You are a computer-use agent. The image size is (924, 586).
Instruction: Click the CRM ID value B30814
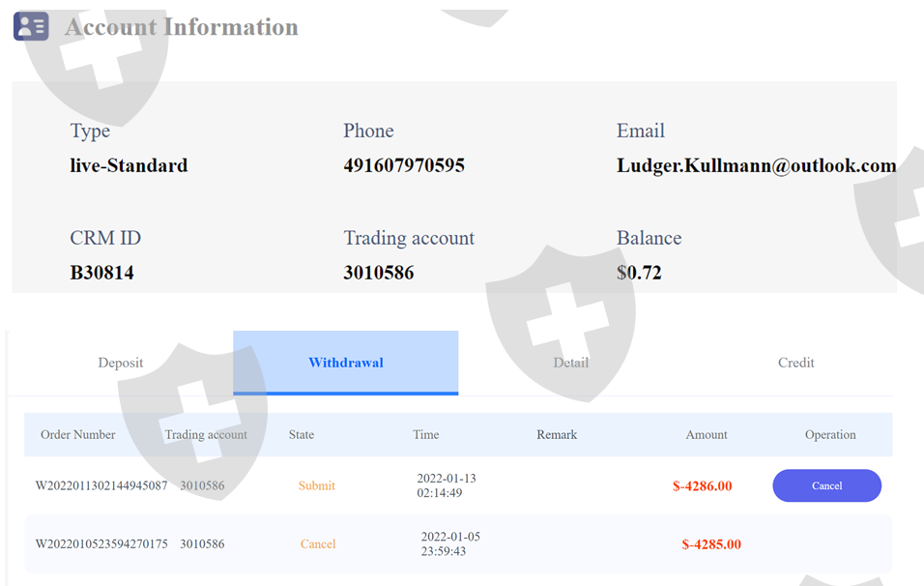(x=101, y=273)
